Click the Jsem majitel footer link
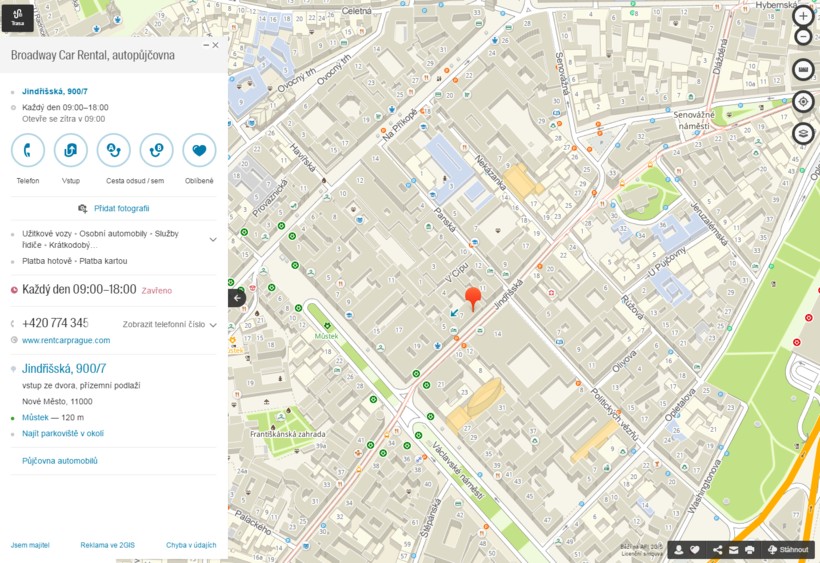 tap(30, 545)
